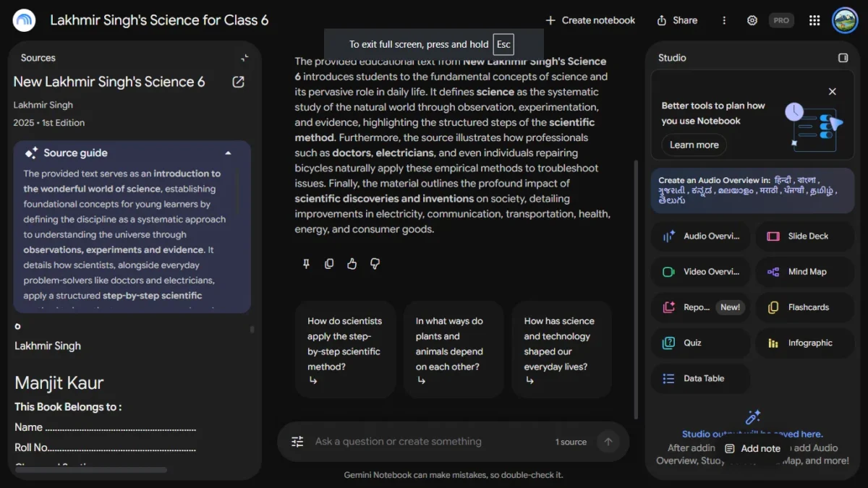Click the '2025 • 1st Edition' text

pos(49,123)
